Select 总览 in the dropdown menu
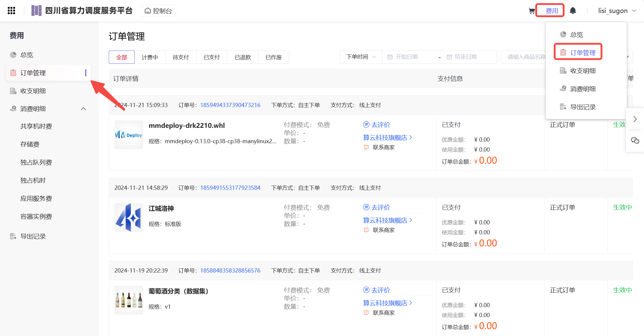Screen dimensions: 644x336 [x=576, y=35]
